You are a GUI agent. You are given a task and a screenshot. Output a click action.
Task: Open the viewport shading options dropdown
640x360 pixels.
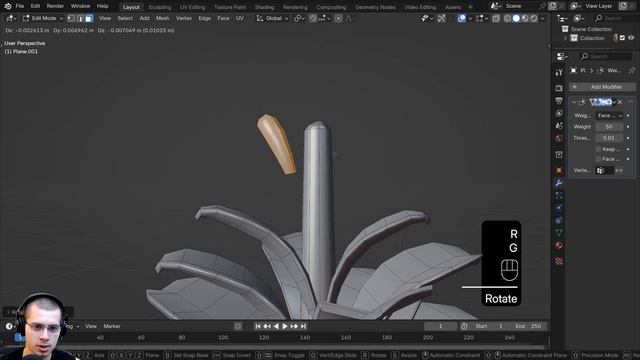[542, 18]
